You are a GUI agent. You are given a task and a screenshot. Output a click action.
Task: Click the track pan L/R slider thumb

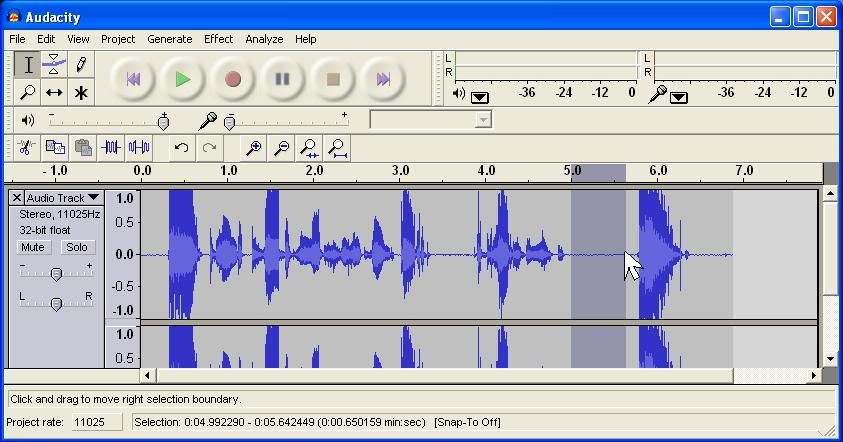(x=56, y=304)
